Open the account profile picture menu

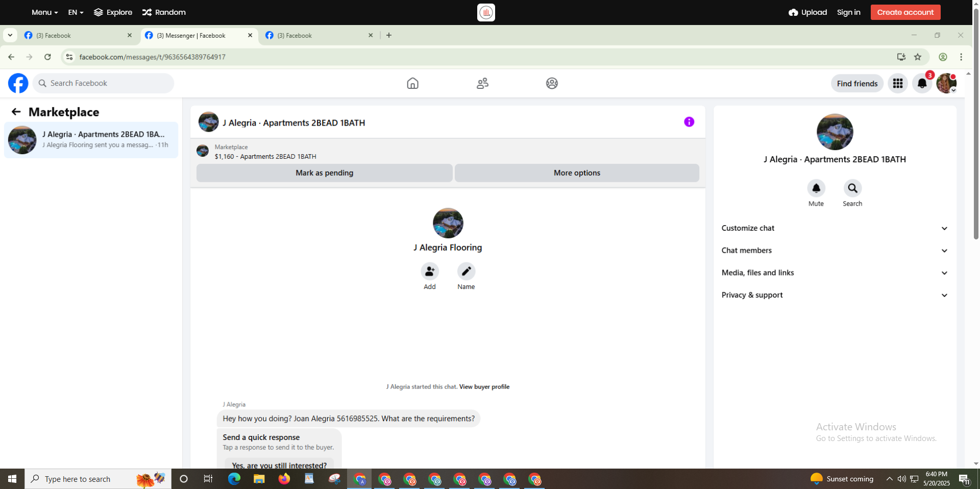(x=946, y=83)
